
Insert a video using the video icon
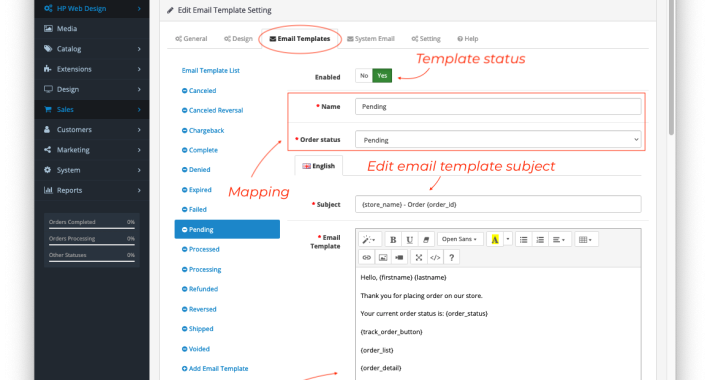[x=399, y=257]
